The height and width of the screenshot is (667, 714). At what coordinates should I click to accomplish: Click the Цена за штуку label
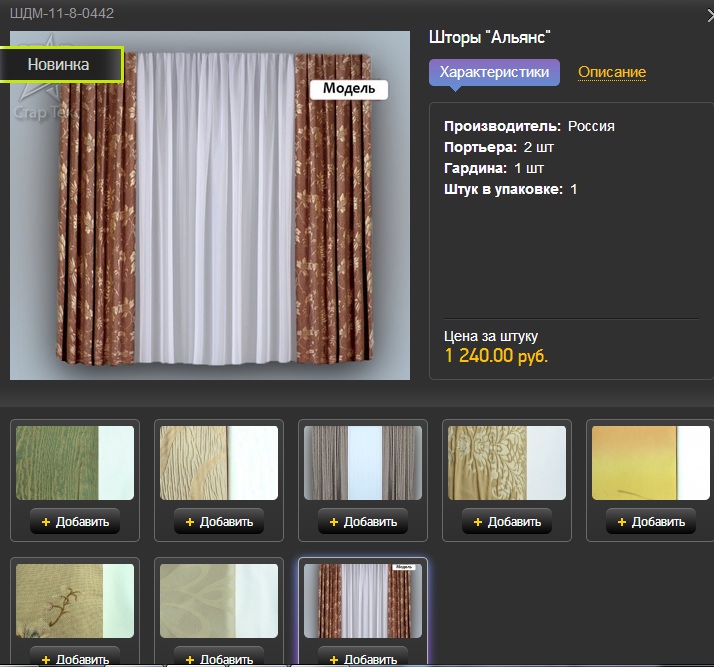tap(491, 336)
